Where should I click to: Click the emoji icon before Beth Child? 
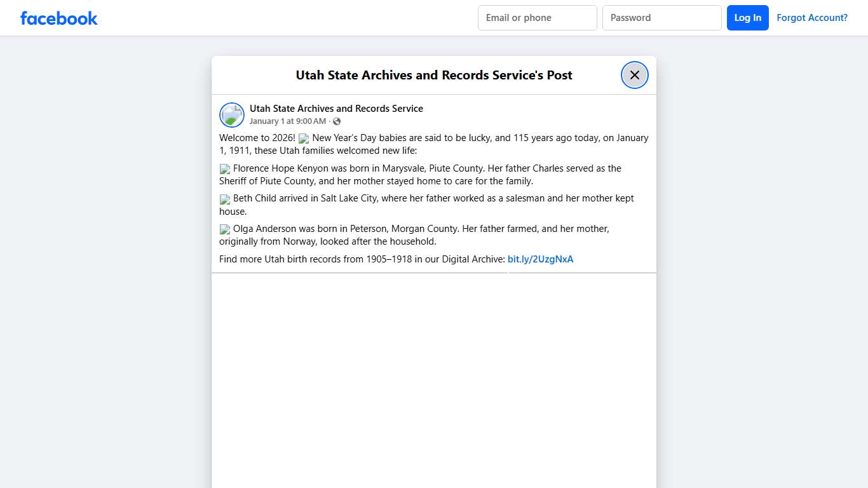(x=225, y=199)
